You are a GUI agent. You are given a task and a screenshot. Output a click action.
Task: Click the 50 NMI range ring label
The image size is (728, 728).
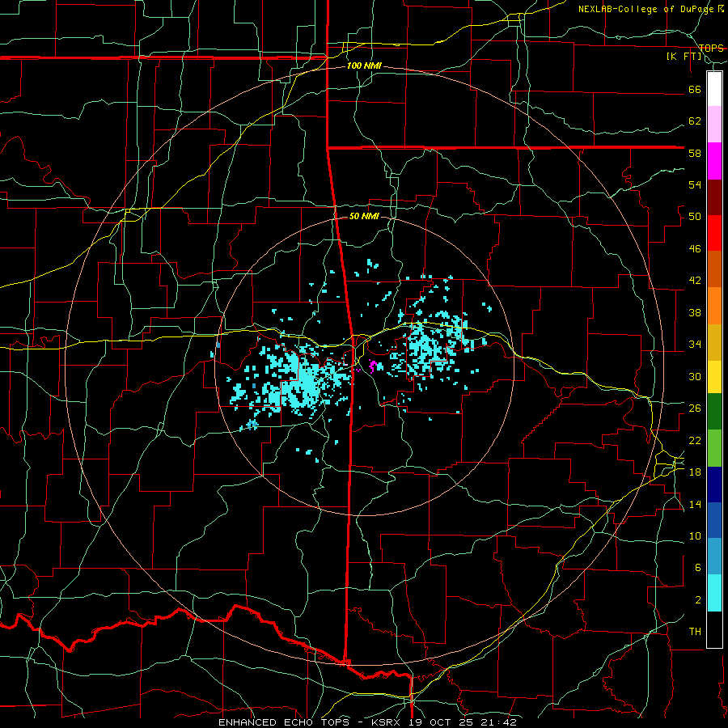point(365,216)
